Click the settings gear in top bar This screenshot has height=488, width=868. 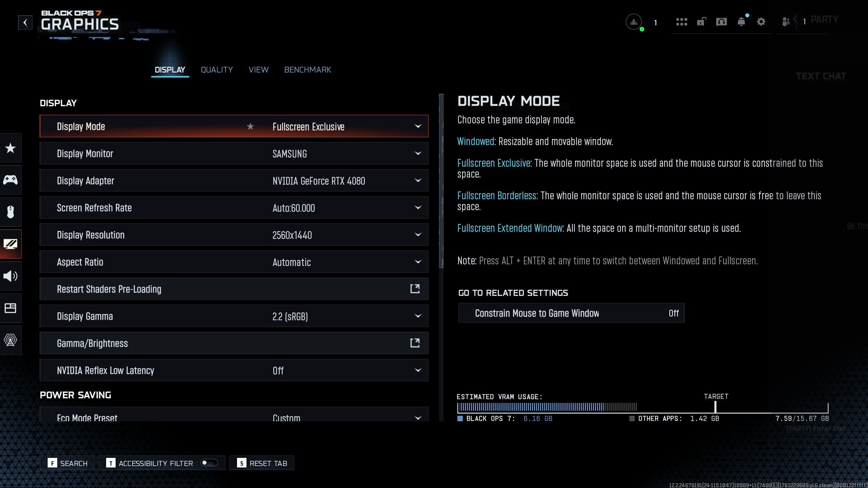click(761, 22)
